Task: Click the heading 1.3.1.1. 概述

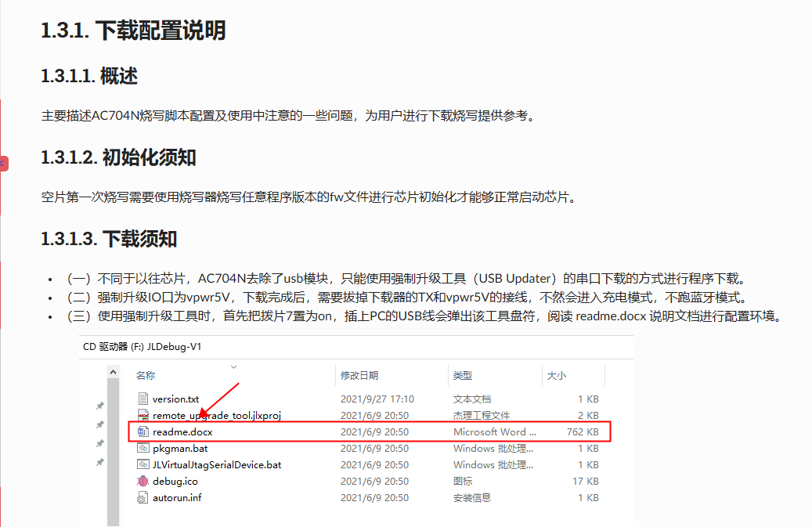Action: [x=89, y=76]
